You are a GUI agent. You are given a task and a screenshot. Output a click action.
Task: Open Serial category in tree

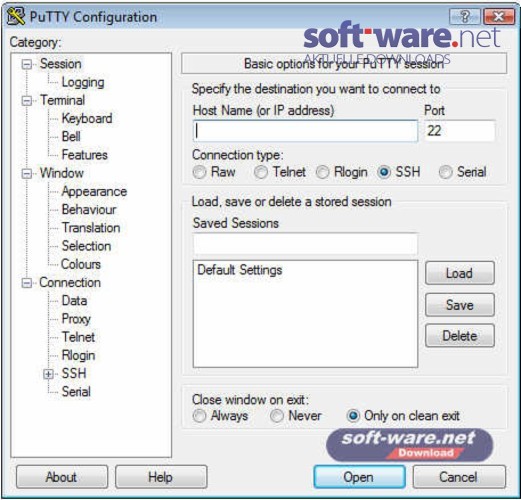76,392
